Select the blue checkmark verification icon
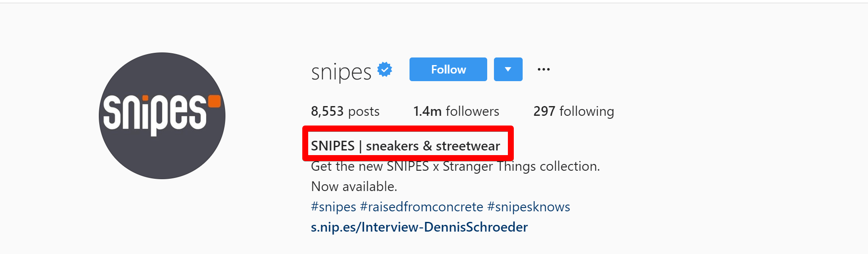868x254 pixels. (385, 69)
